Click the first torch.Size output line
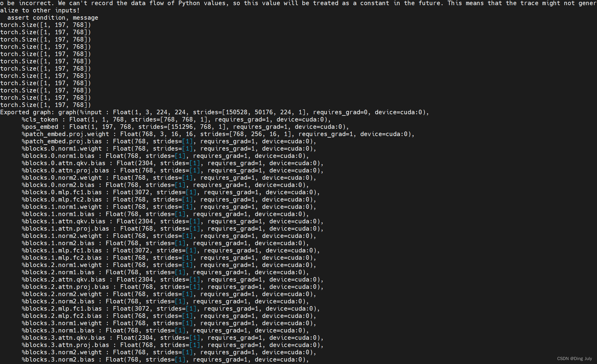597x364 pixels. click(45, 25)
